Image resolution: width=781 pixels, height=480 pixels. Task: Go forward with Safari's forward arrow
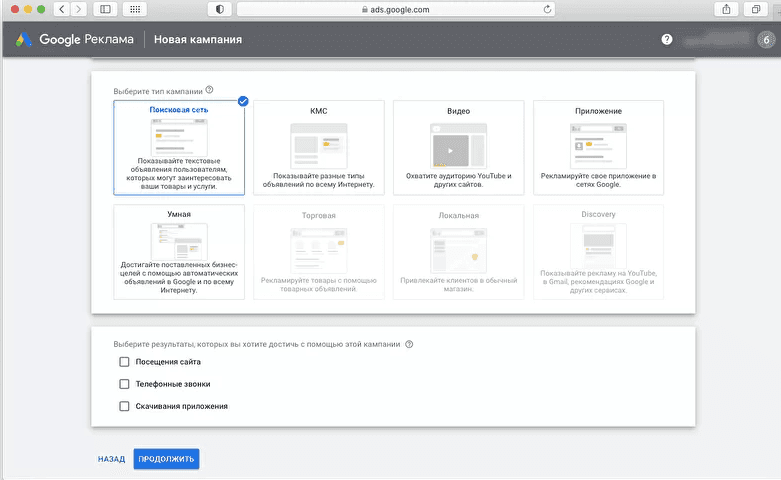(x=79, y=9)
